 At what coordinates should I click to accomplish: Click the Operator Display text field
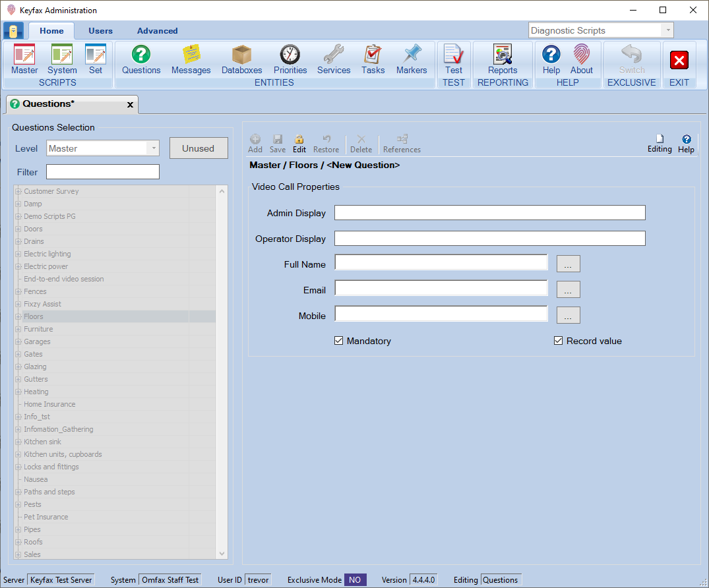(489, 239)
